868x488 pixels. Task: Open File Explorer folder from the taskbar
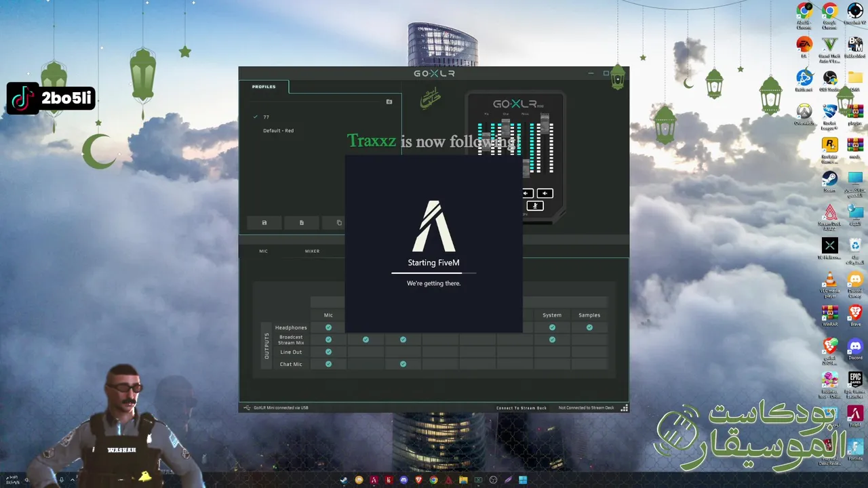tap(463, 480)
